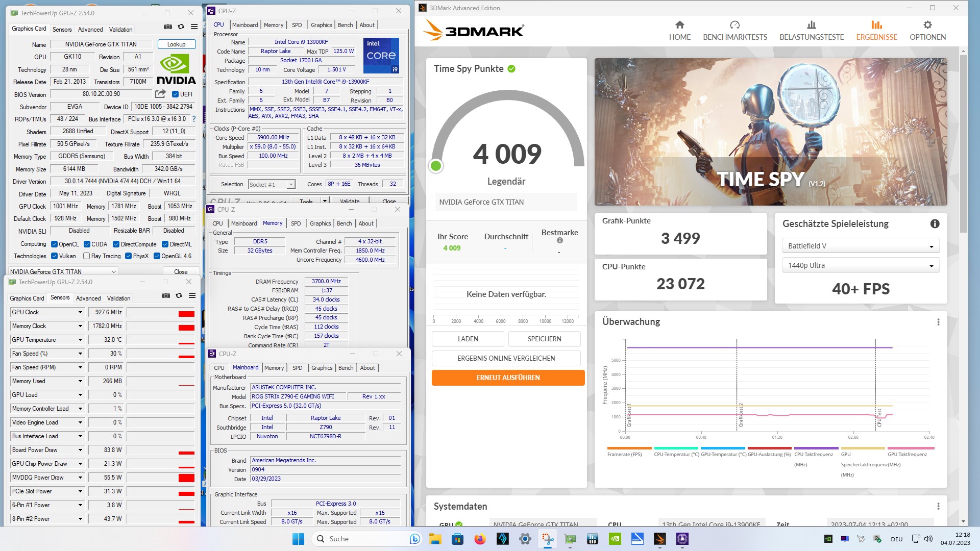The width and height of the screenshot is (980, 551).
Task: Expand GPU Clock sensor dropdown
Action: (x=80, y=312)
